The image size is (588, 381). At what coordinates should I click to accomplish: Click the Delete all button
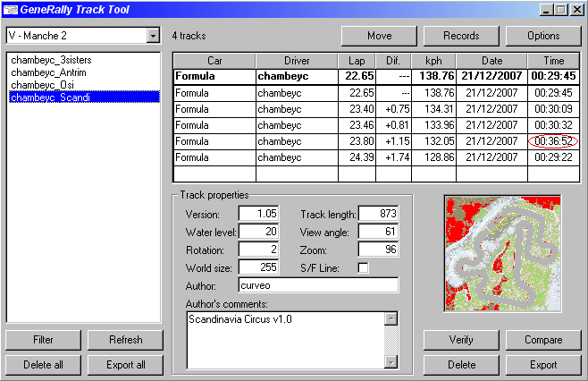[x=43, y=365]
